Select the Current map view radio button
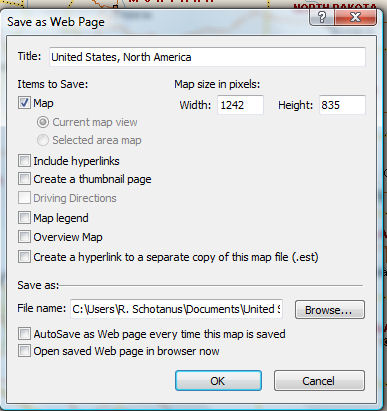387x411 pixels. (x=43, y=122)
